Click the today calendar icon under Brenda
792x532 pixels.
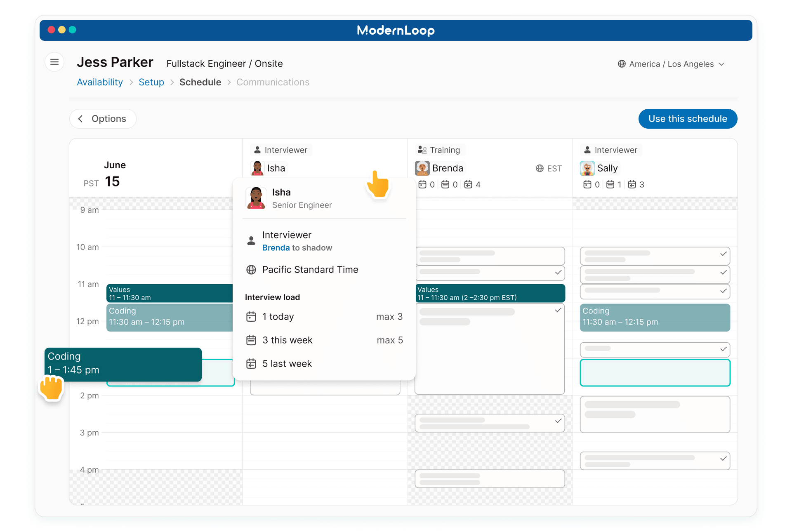click(x=422, y=185)
